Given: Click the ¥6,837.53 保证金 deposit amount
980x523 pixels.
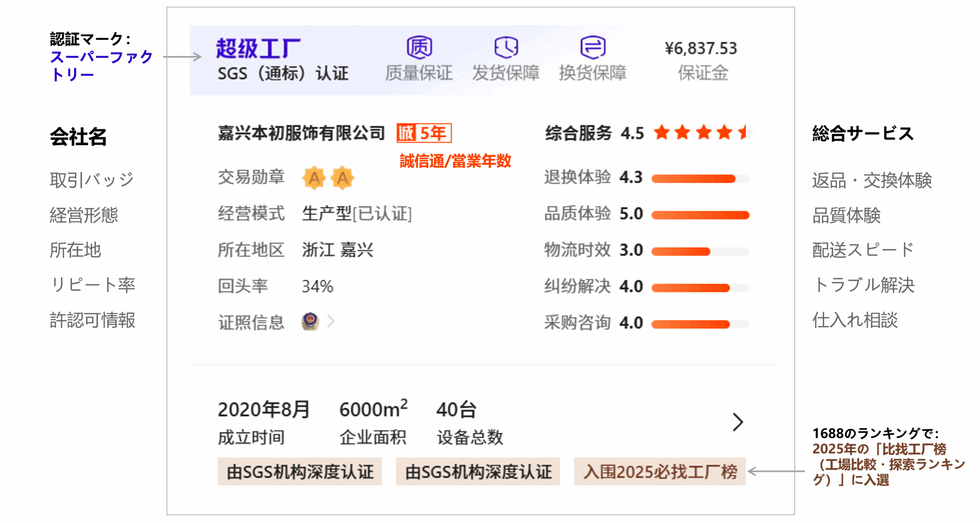Looking at the screenshot, I should coord(701,49).
